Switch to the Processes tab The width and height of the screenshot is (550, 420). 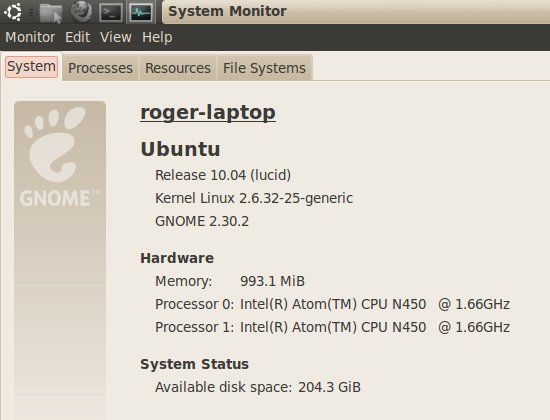pyautogui.click(x=100, y=68)
